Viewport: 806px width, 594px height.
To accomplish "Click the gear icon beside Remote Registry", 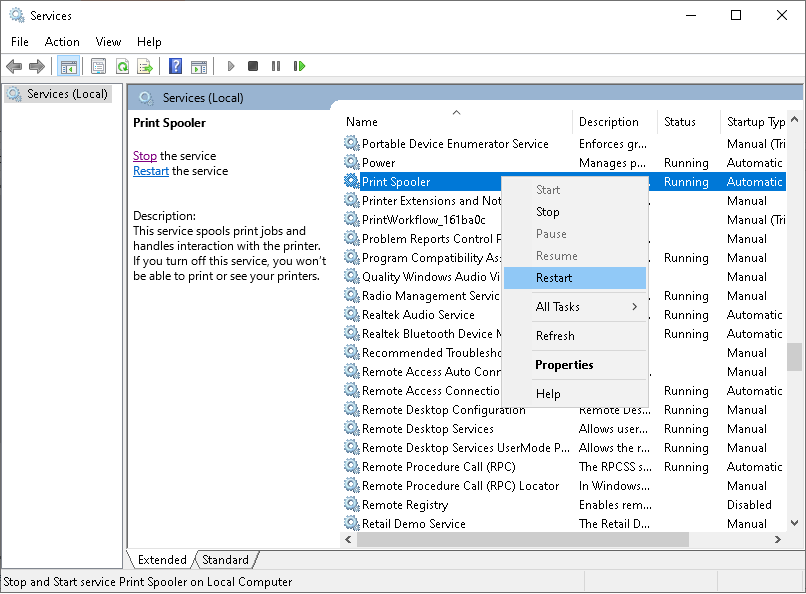I will 352,505.
